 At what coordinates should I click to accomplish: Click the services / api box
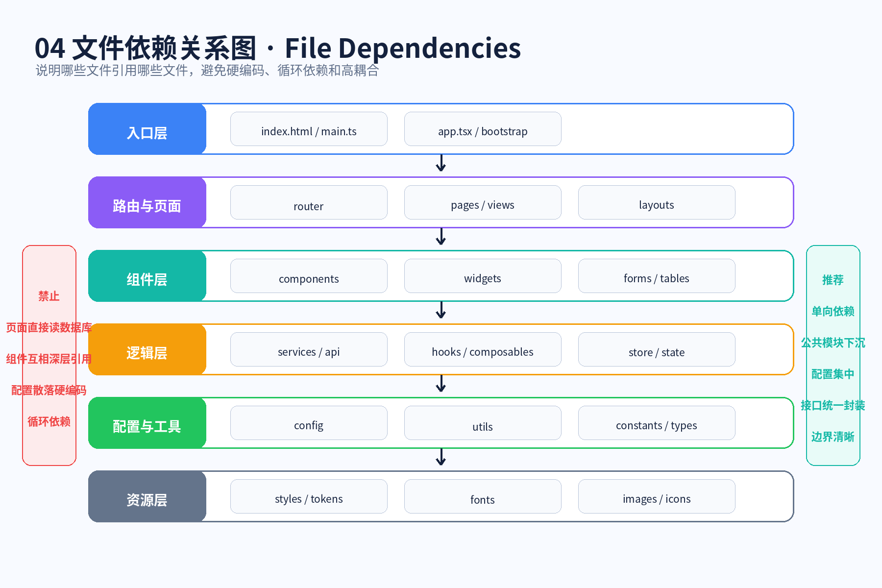pos(309,349)
